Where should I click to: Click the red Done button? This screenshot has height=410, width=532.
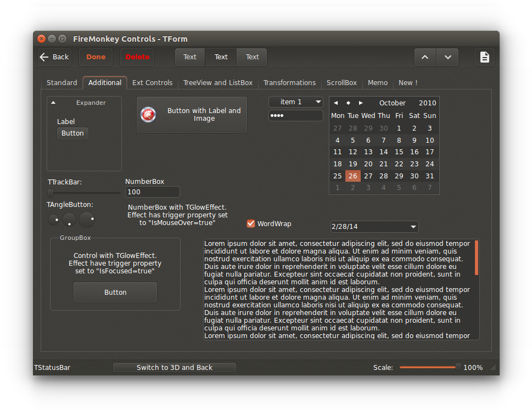tap(96, 57)
